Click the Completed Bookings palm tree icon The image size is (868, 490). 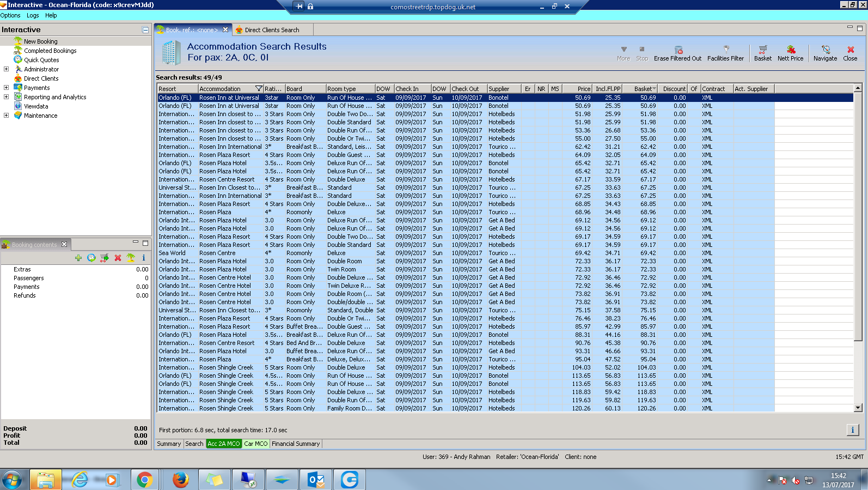point(18,50)
